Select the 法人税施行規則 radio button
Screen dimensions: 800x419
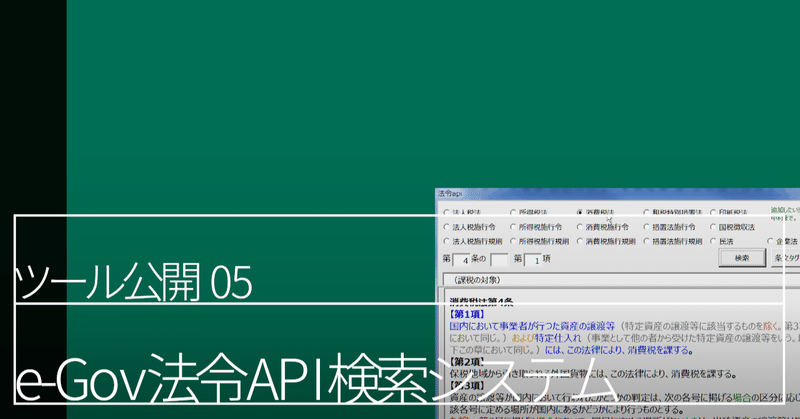(446, 241)
